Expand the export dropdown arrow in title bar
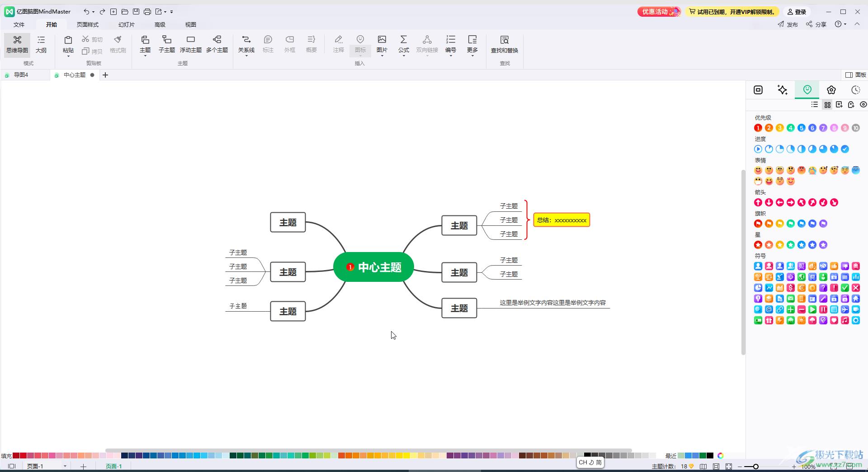This screenshot has height=472, width=868. pyautogui.click(x=165, y=12)
